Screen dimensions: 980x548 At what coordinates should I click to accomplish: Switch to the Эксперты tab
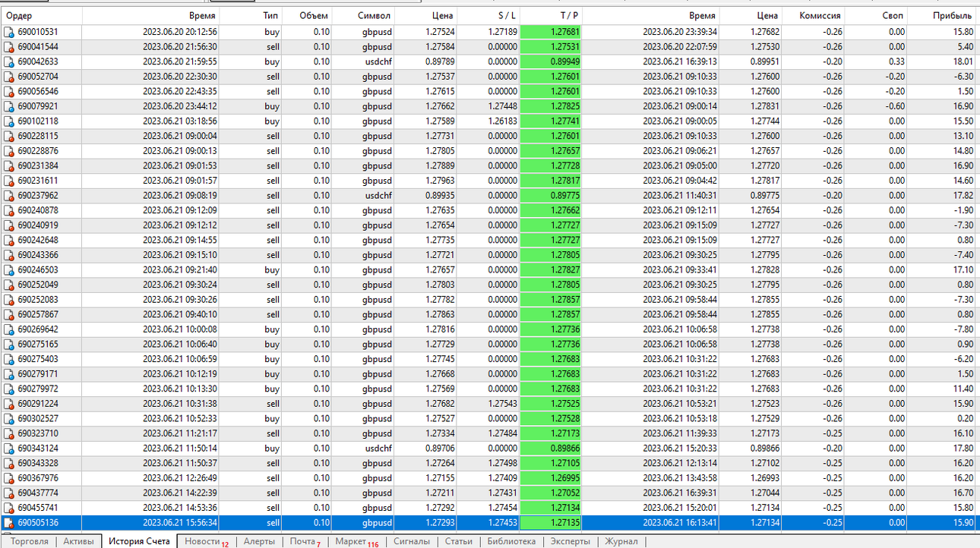(570, 541)
